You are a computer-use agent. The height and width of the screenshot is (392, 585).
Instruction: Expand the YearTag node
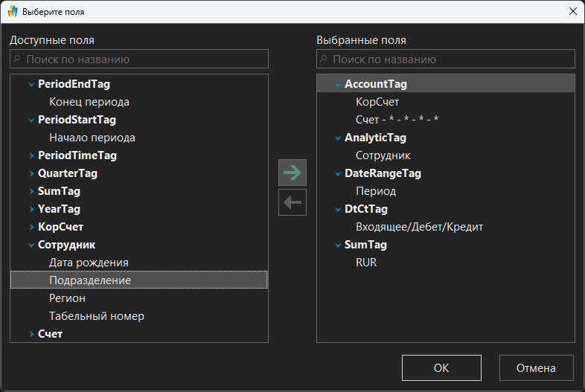click(31, 210)
